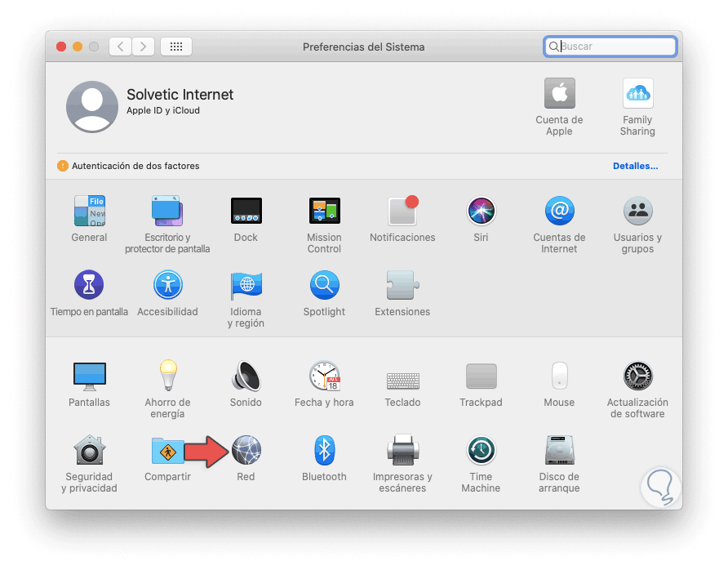Open Extensiones preferences
Image resolution: width=728 pixels, height=570 pixels.
402,285
